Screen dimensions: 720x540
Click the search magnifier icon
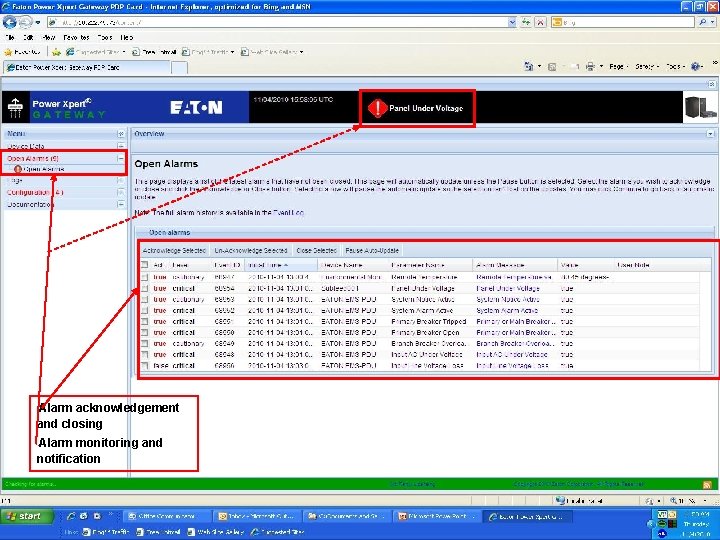click(703, 22)
